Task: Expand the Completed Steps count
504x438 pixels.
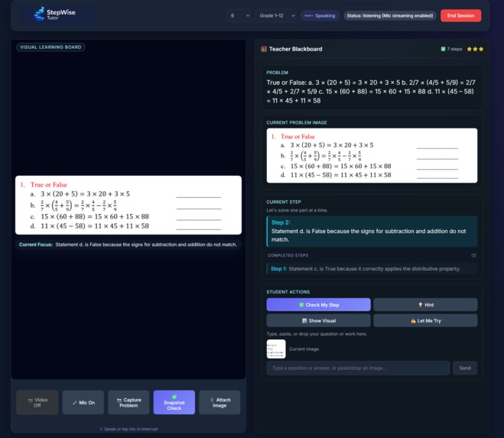Action: (473, 255)
